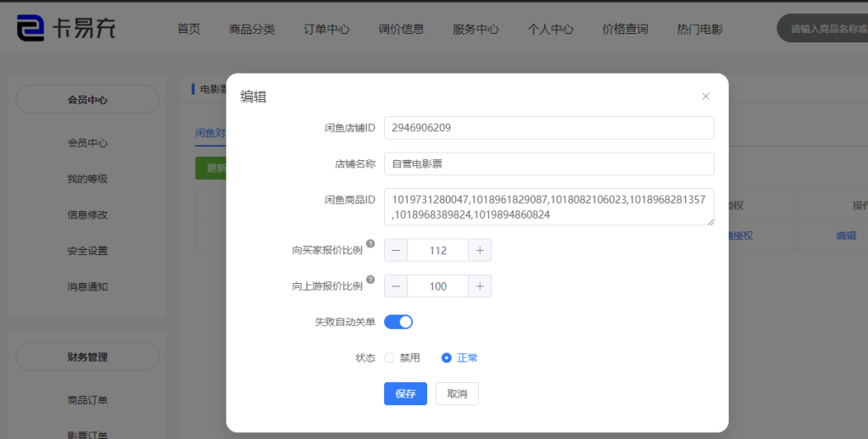The width and height of the screenshot is (868, 439).
Task: Close the 编辑 dialog with X icon
Action: [705, 97]
